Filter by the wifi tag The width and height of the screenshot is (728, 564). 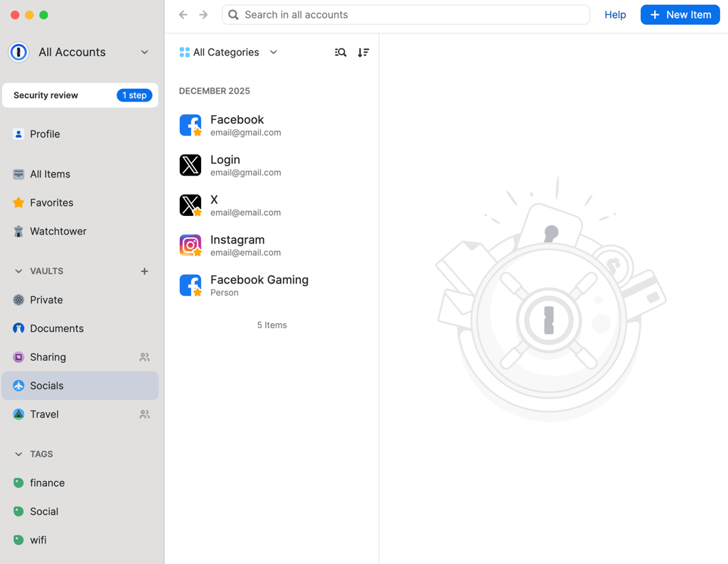pos(80,540)
